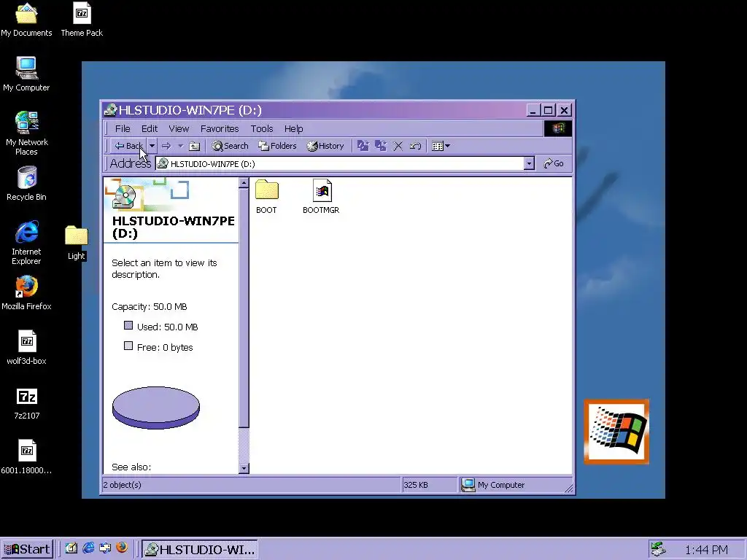Click the HLSTUDIO-WI... taskbar button
The height and width of the screenshot is (560, 747).
point(200,549)
